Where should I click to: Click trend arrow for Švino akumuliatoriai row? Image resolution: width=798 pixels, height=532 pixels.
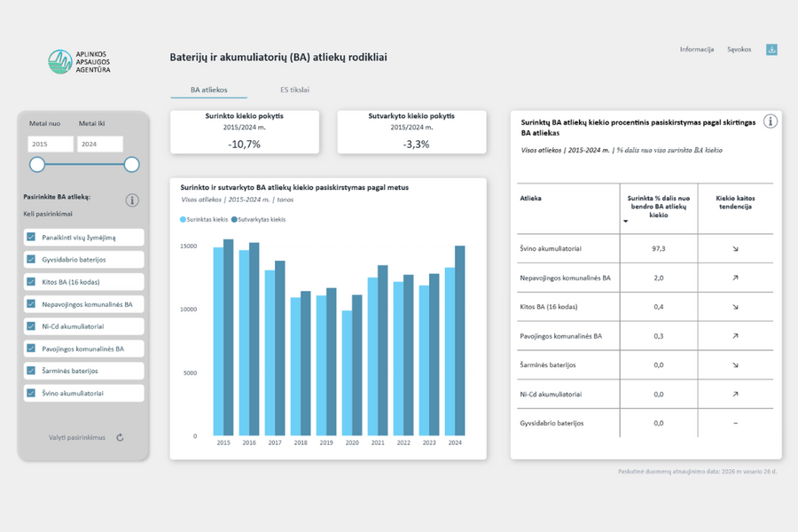pyautogui.click(x=735, y=249)
